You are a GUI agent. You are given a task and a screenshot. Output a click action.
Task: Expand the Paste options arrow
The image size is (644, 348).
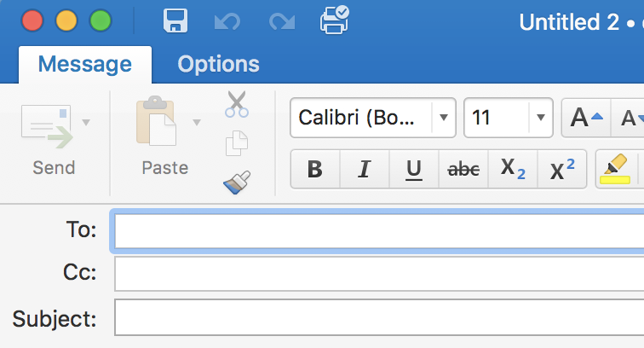pos(197,122)
